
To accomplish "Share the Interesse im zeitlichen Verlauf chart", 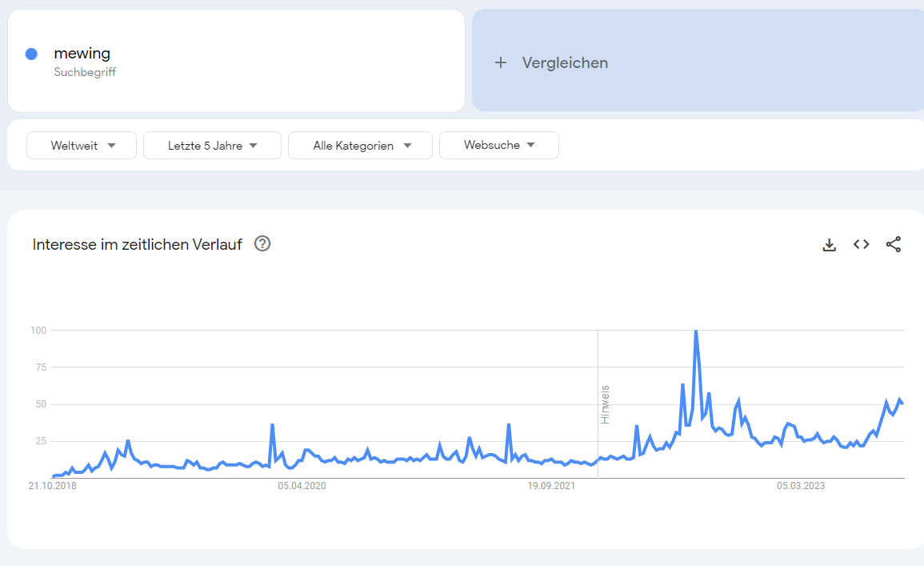I will pyautogui.click(x=894, y=244).
